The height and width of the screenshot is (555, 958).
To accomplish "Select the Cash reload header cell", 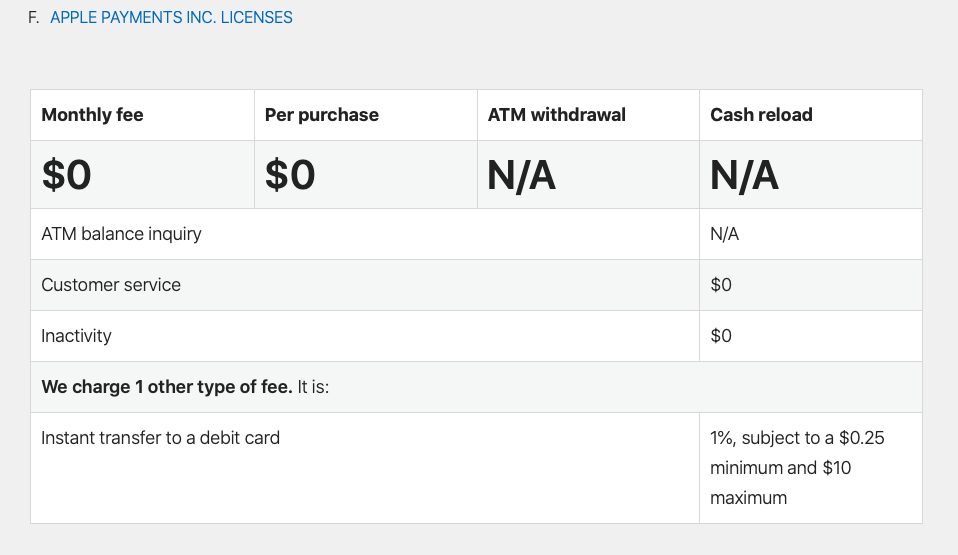I will 761,115.
